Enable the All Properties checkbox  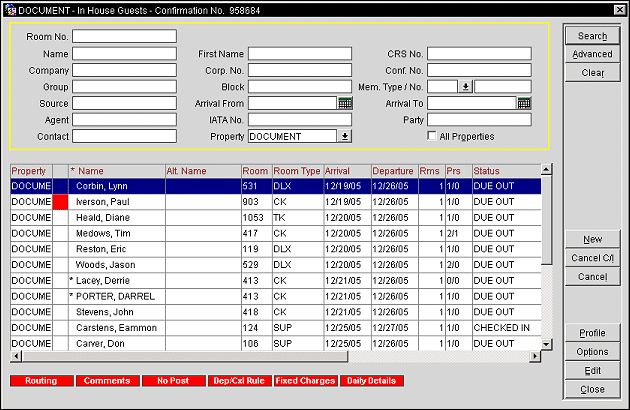pos(432,136)
